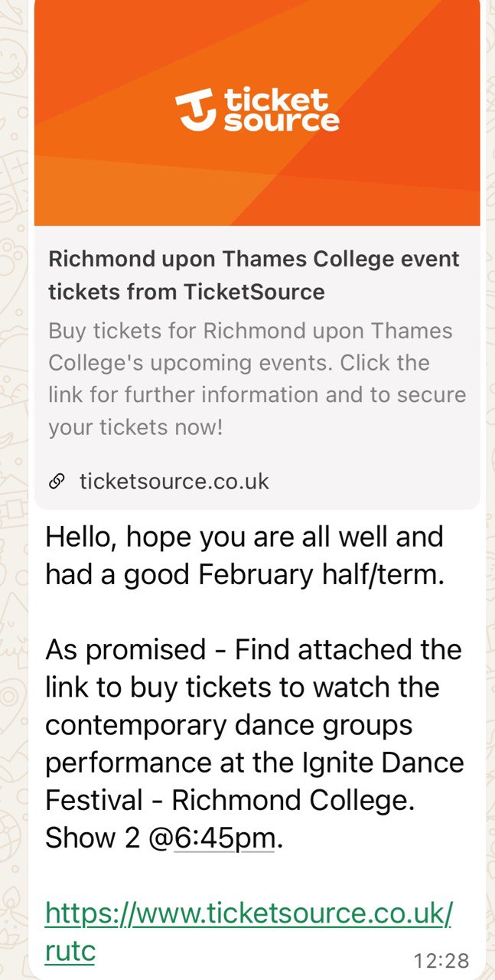Click the chain link icon beside the domain
The height and width of the screenshot is (980, 495).
pyautogui.click(x=57, y=482)
